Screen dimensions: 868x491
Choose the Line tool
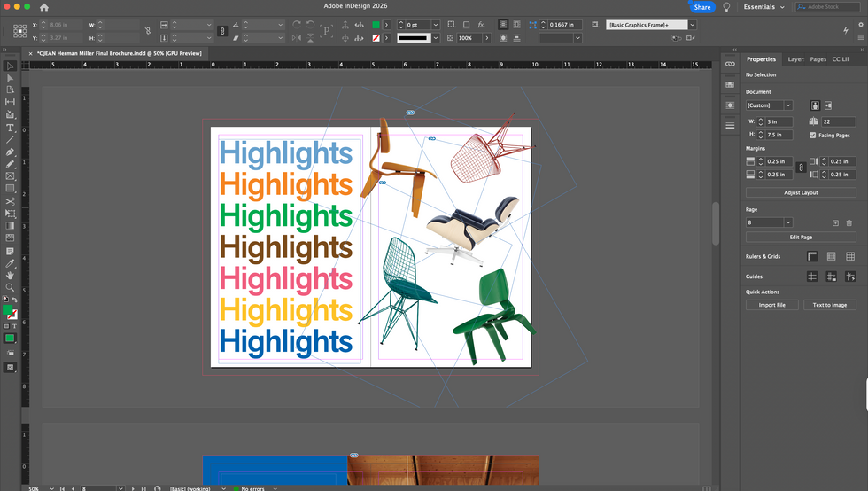point(10,140)
